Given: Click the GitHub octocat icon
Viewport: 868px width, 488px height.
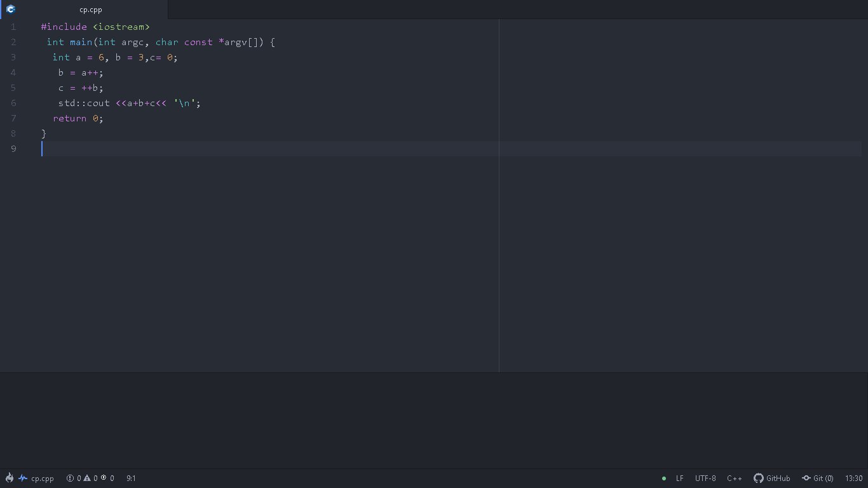Looking at the screenshot, I should click(x=758, y=478).
